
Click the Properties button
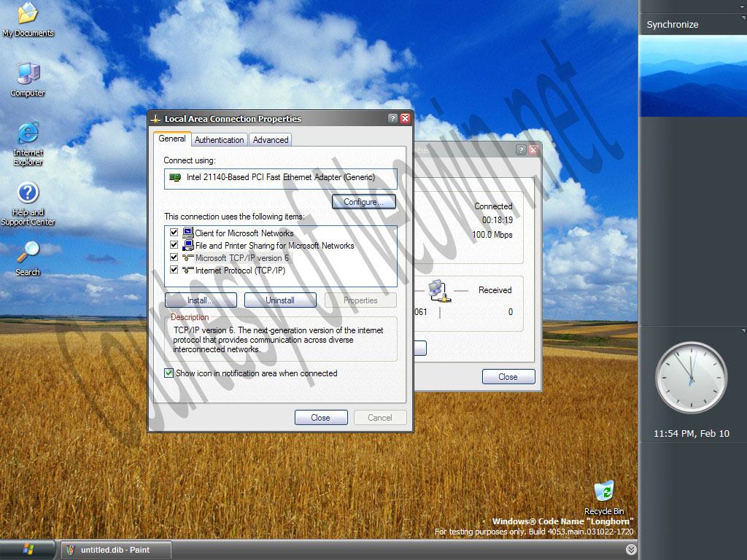[x=360, y=300]
